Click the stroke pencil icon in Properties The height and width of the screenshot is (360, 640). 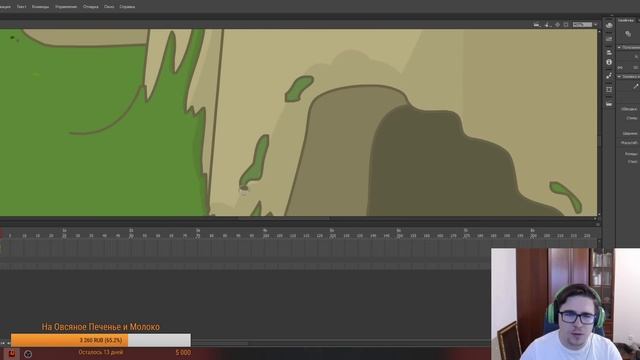(636, 86)
